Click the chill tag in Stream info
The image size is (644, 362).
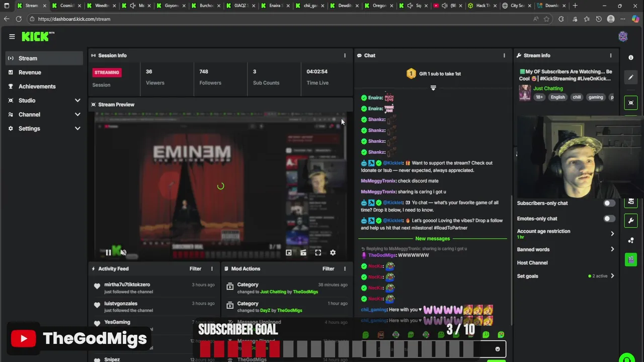point(577,97)
